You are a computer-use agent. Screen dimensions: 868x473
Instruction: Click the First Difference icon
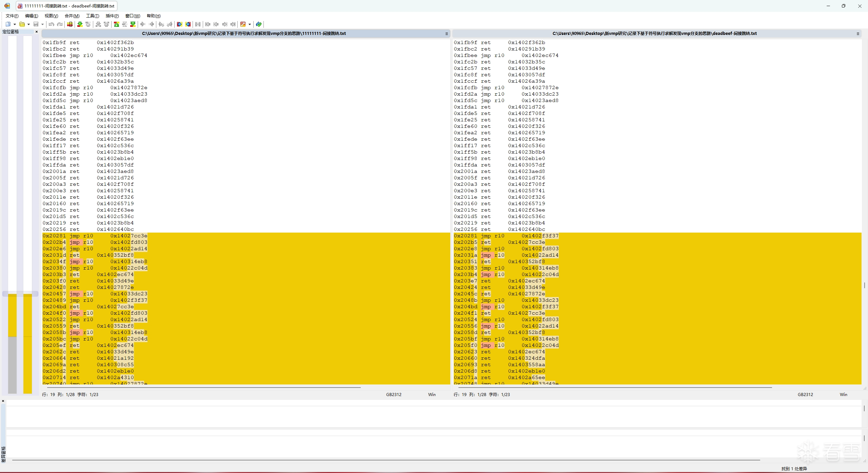[116, 24]
